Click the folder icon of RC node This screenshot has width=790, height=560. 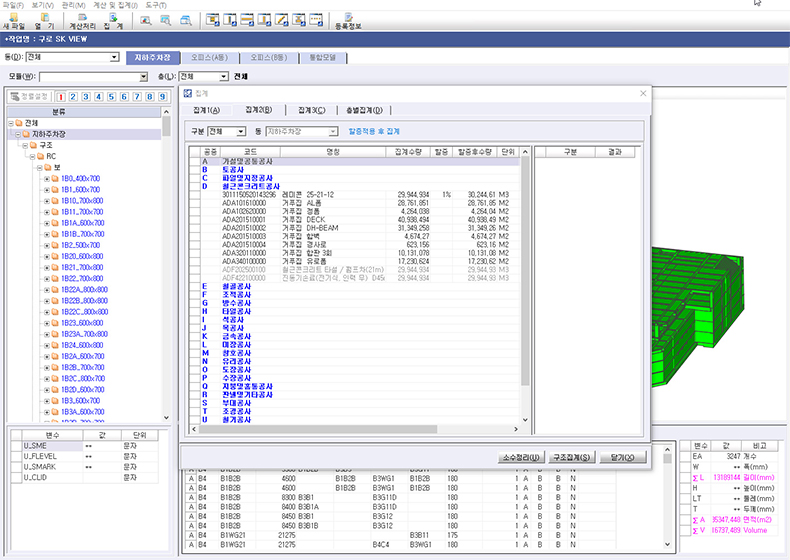(40, 157)
